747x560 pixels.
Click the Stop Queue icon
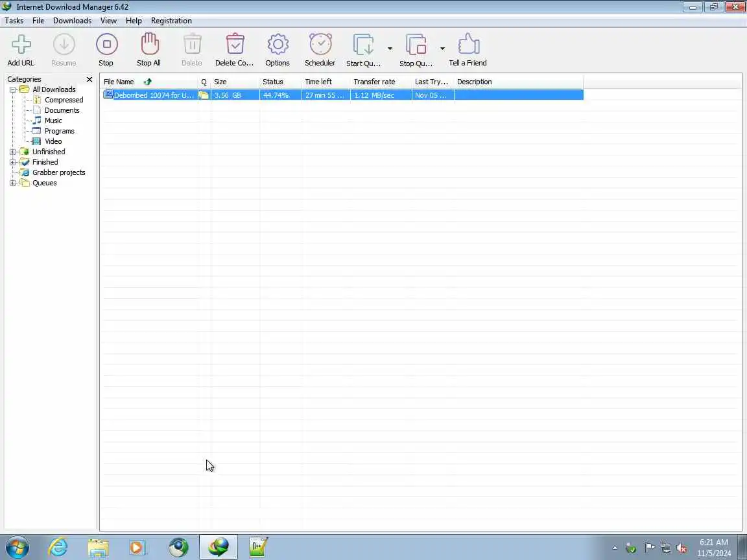pos(416,45)
